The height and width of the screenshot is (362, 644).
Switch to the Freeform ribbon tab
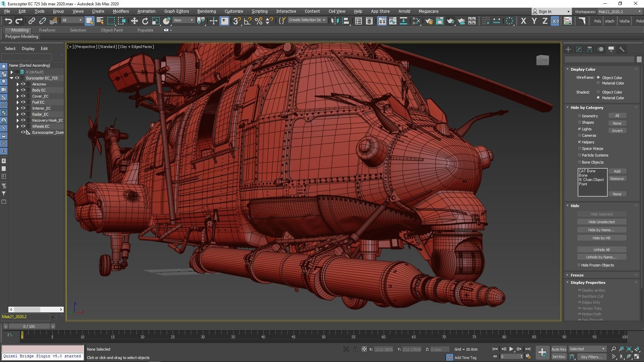[47, 30]
